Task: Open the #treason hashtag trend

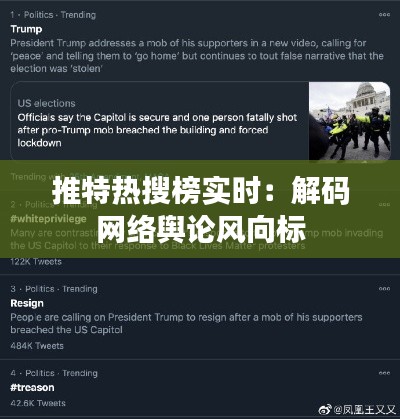Action: [32, 388]
